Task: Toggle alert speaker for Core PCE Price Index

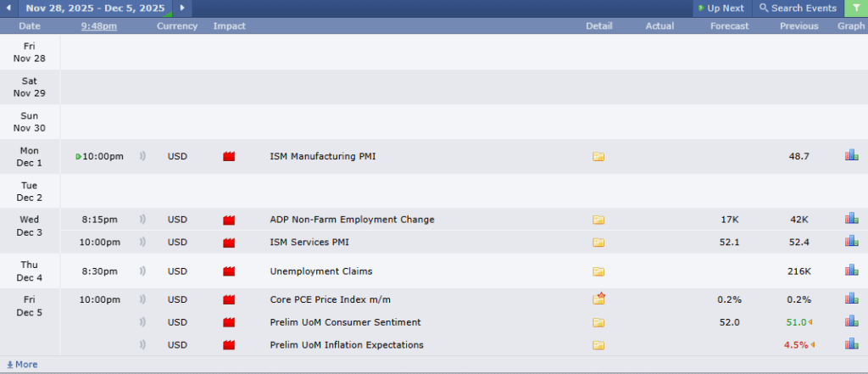Action: [x=142, y=300]
